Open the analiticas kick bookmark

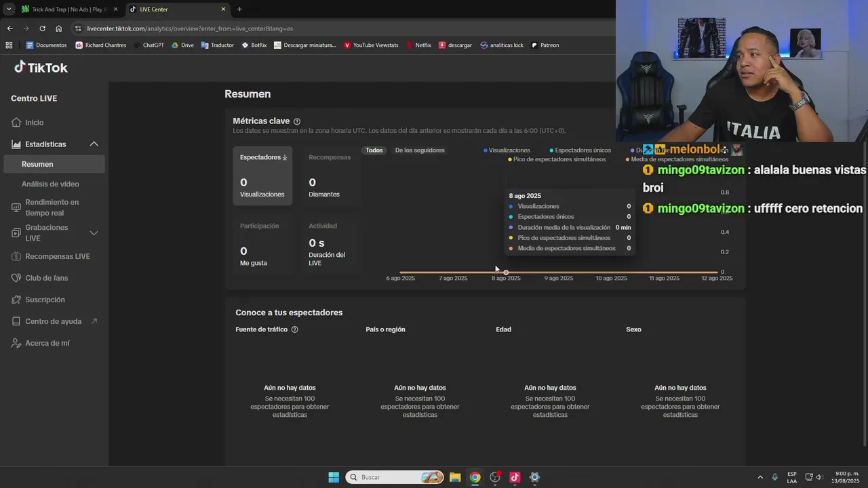pyautogui.click(x=502, y=45)
